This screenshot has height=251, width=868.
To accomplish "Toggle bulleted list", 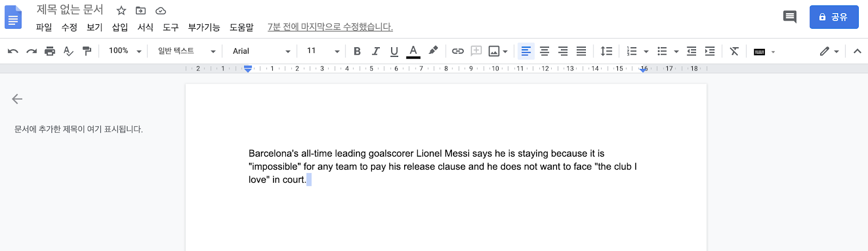I will 662,51.
